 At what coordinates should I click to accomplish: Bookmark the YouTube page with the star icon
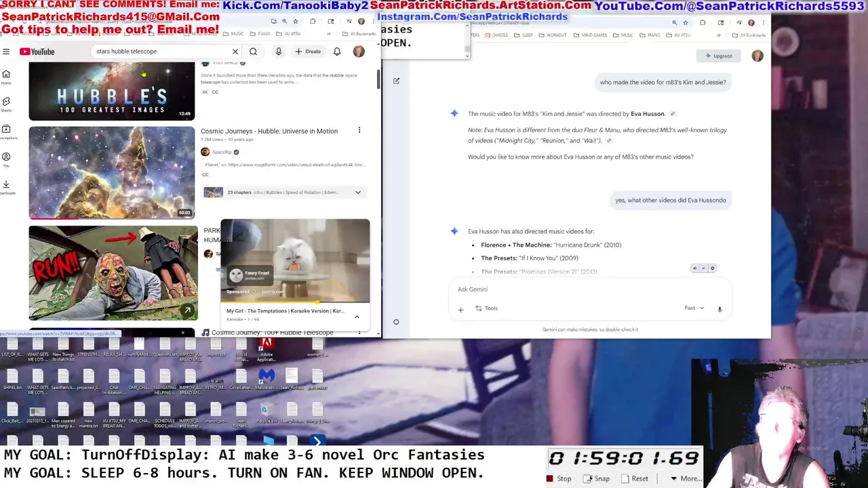(296, 22)
